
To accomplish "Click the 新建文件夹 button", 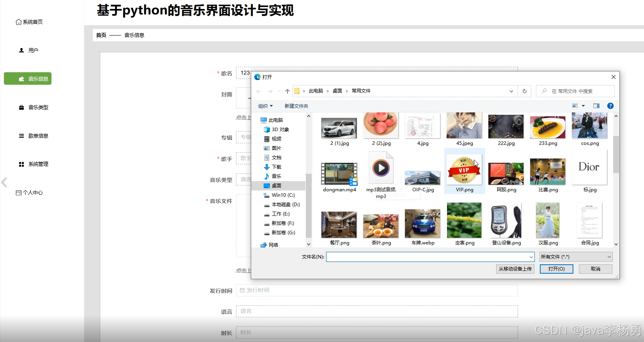I will click(x=296, y=106).
